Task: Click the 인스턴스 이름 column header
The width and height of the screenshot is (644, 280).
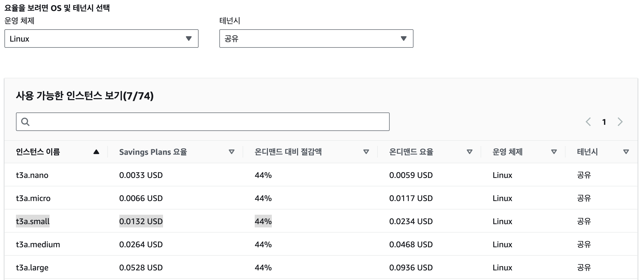Action: click(38, 152)
